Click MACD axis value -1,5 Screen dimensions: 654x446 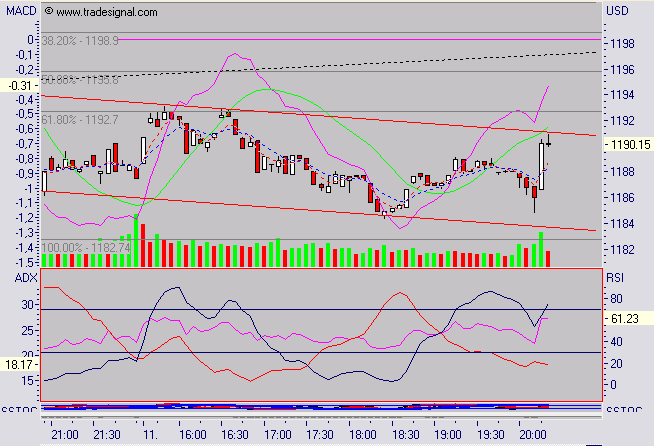[25, 262]
